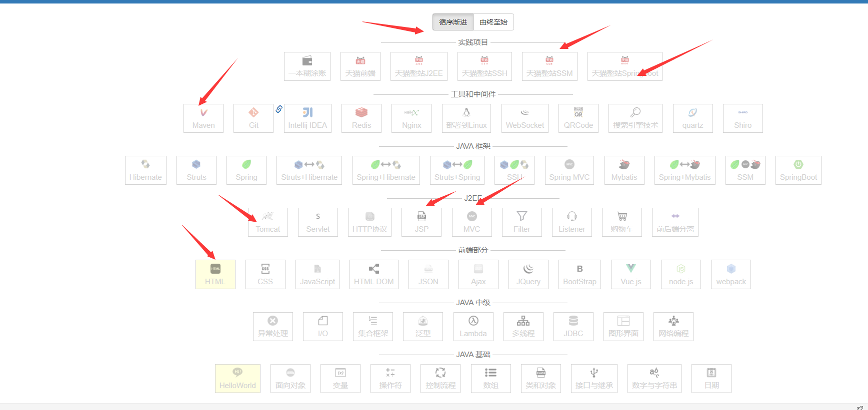The width and height of the screenshot is (868, 410).
Task: Open the SSH framework card
Action: coord(514,170)
